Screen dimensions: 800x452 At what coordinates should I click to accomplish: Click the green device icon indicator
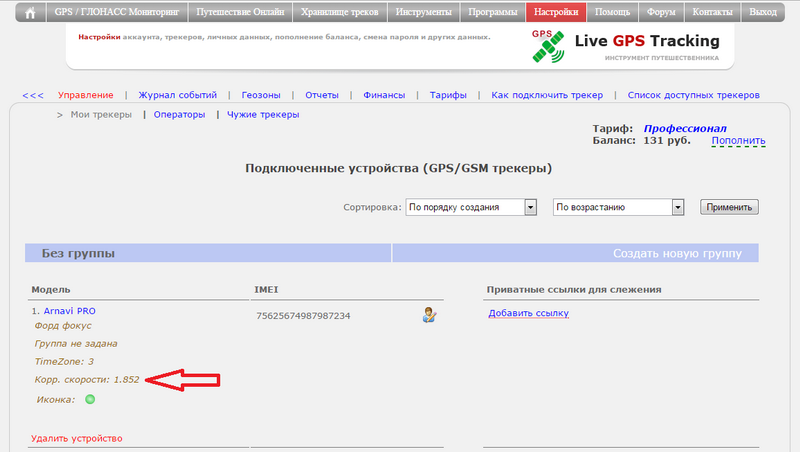[90, 400]
